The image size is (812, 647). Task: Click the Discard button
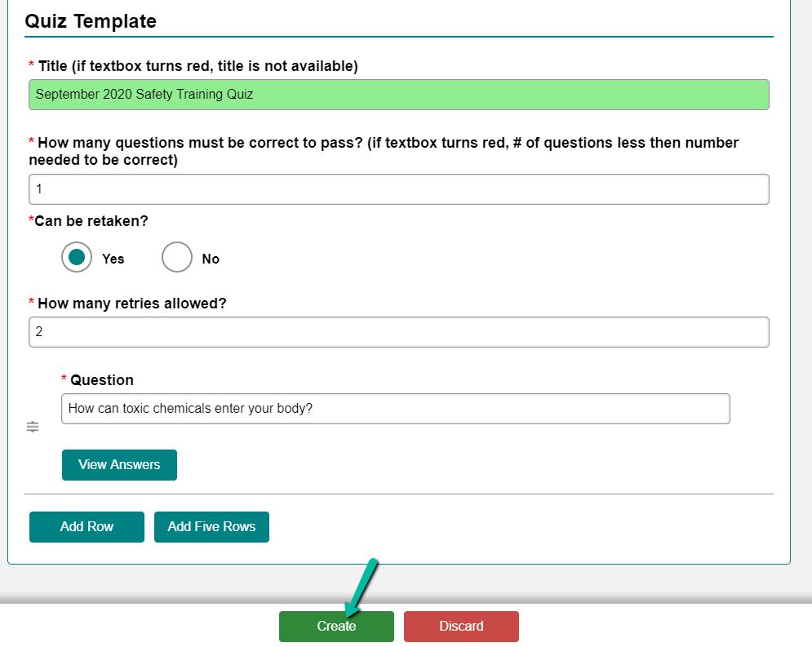[x=461, y=627]
